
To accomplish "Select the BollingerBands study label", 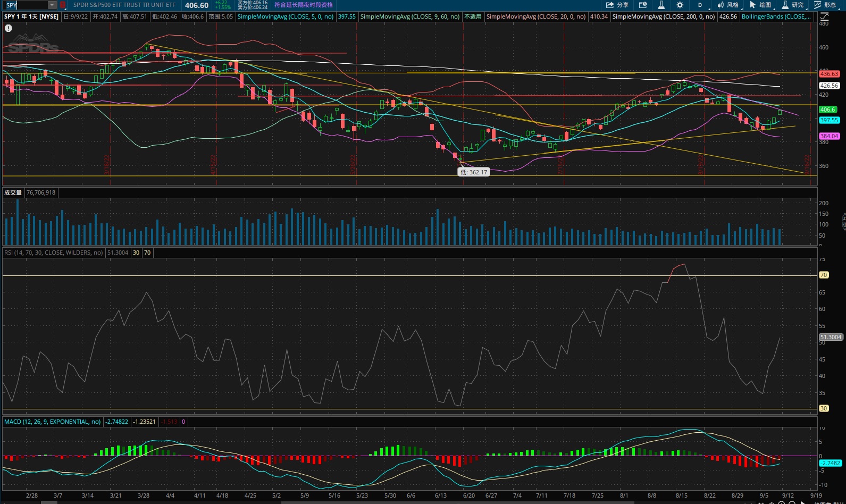I will [x=776, y=16].
